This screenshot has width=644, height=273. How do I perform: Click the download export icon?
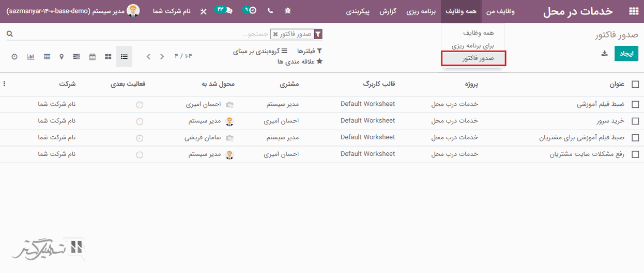pyautogui.click(x=604, y=54)
